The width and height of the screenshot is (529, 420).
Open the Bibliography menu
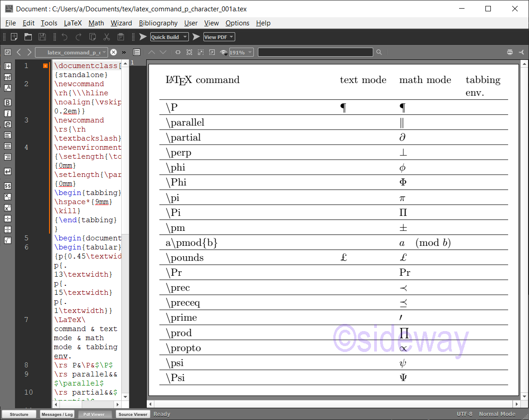[x=158, y=23]
